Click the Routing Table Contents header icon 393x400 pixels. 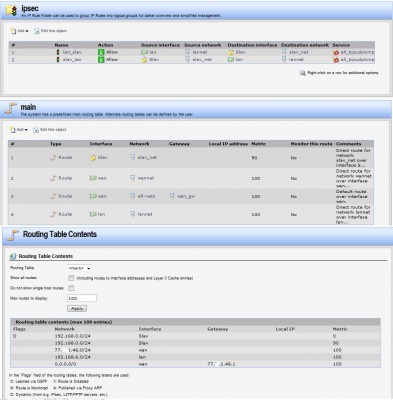tap(13, 235)
